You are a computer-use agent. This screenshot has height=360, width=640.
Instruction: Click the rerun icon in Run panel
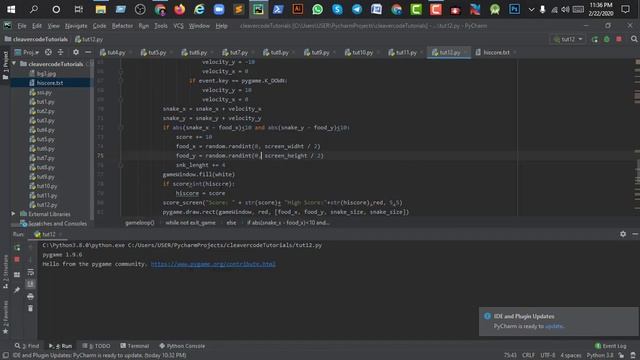[17, 248]
